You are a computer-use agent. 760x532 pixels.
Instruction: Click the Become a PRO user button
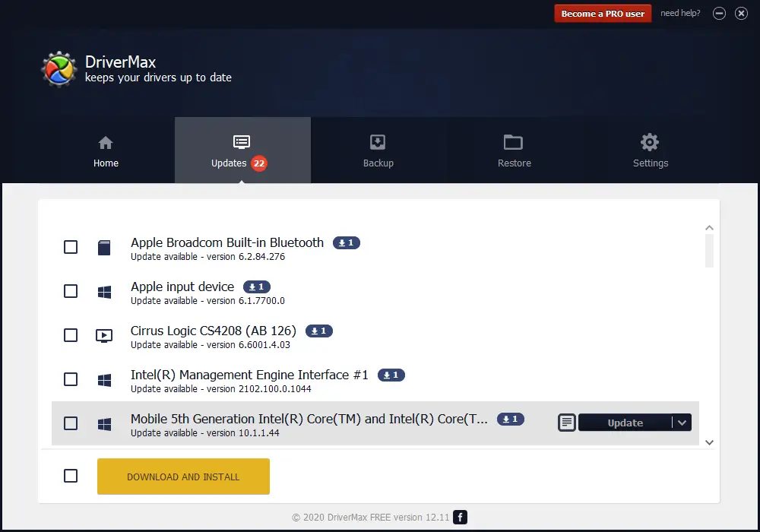pos(603,14)
